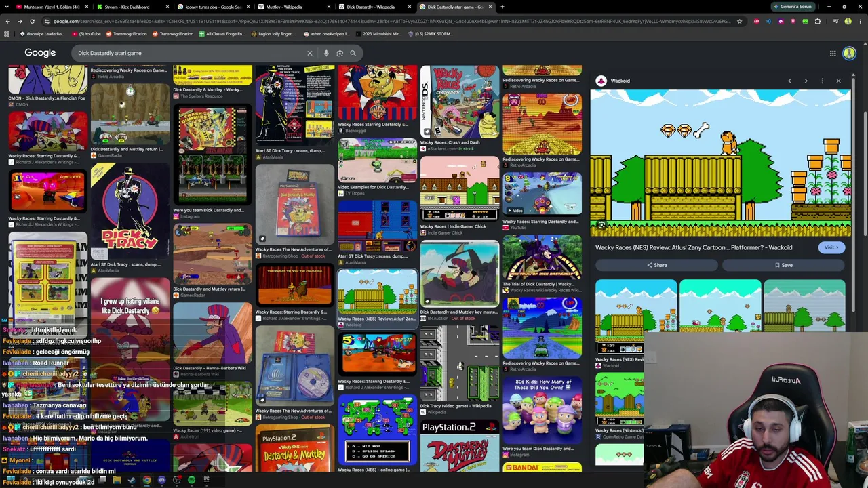Reload the current page
Screen dimensions: 868x488
[x=33, y=21]
